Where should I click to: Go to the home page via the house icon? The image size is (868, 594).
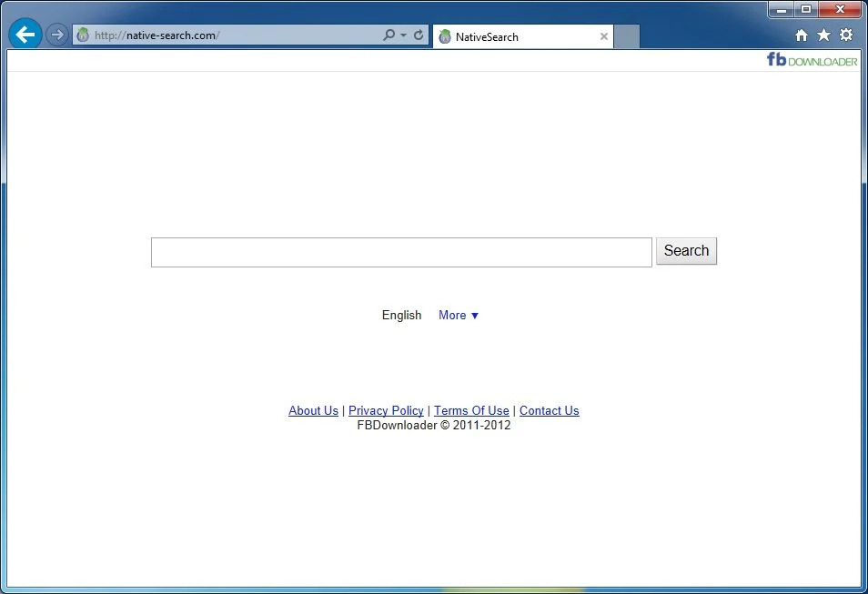801,35
